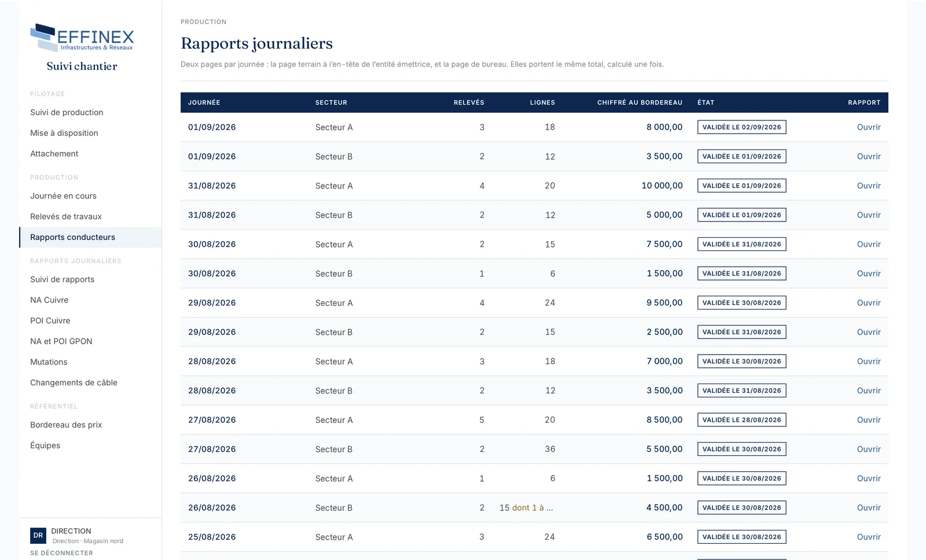
Task: Click the truncated '15 dont 1 à ...' cell
Action: pyautogui.click(x=526, y=508)
